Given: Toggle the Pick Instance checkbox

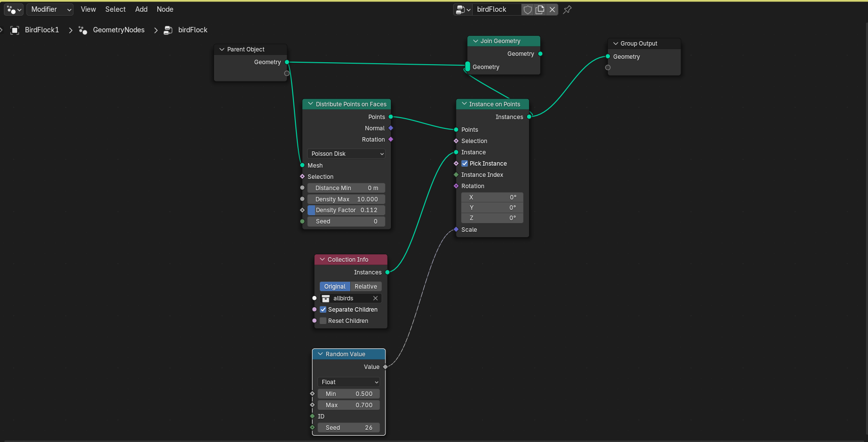Looking at the screenshot, I should 464,163.
